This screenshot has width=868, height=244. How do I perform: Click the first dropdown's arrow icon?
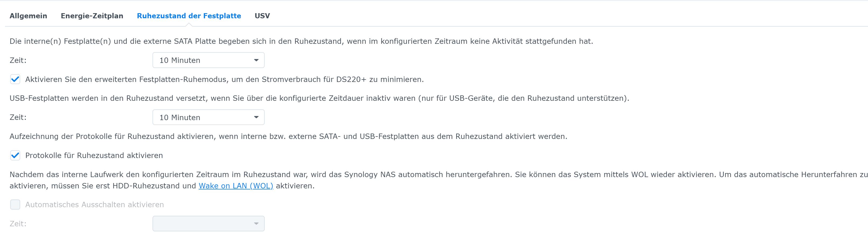pos(256,60)
